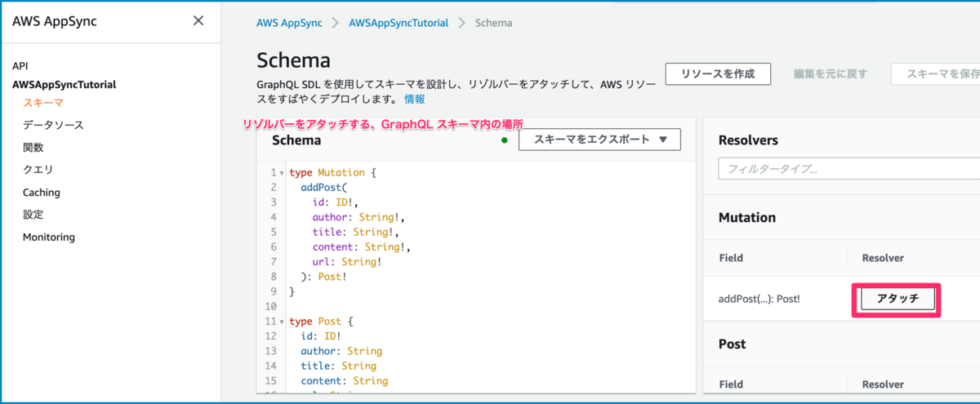Click the '): Post!' code line
This screenshot has height=404, width=980.
point(323,276)
